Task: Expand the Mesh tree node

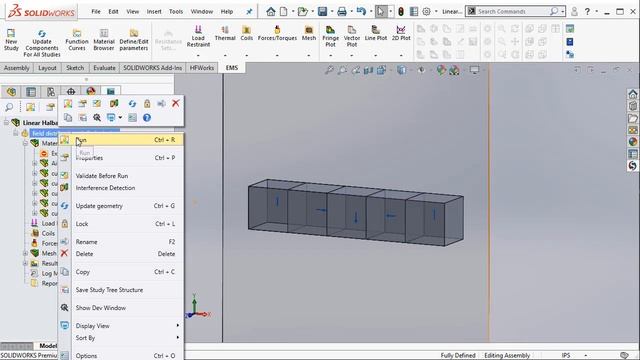Action: (25, 253)
